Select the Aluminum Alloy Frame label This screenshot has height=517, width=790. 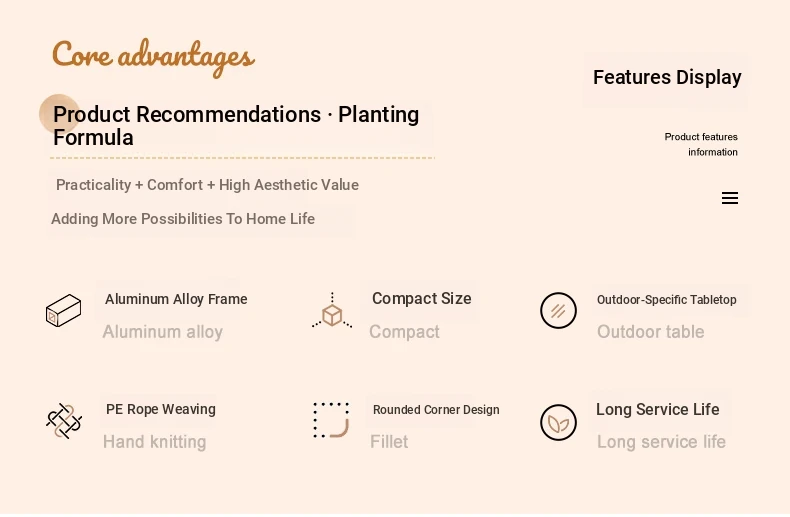click(176, 299)
